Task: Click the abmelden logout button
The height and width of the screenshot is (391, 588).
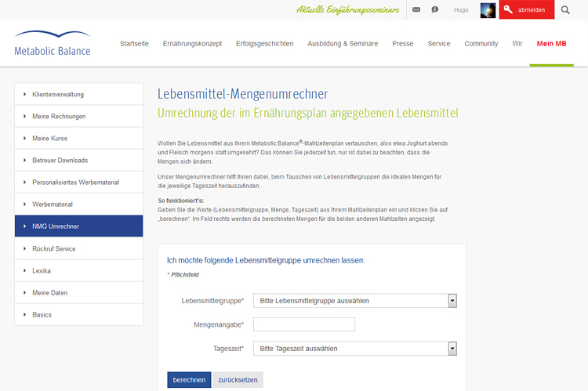Action: click(x=527, y=9)
